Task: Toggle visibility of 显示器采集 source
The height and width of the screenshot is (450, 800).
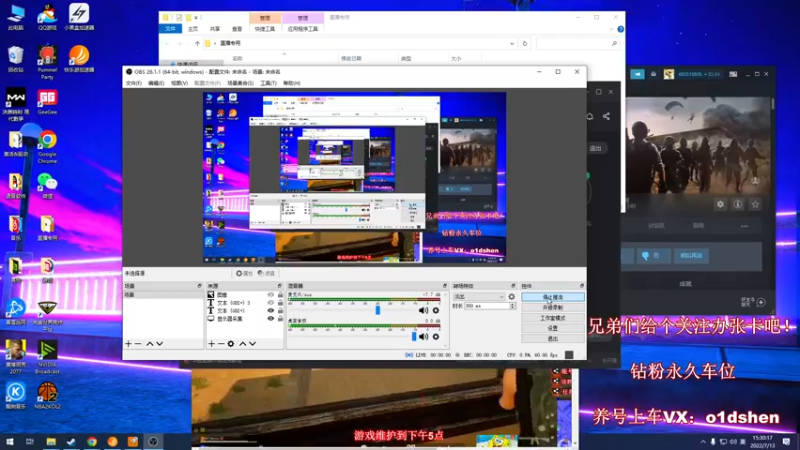Action: click(x=271, y=318)
